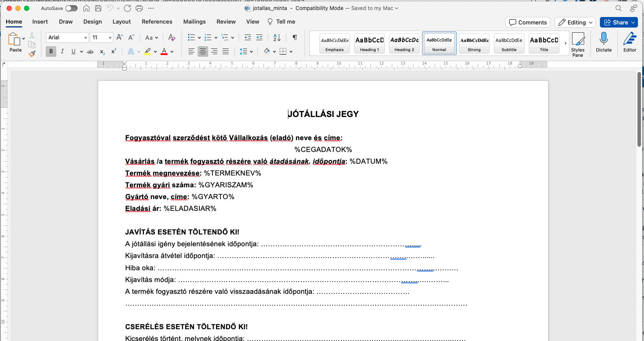Apply the Title style
The width and height of the screenshot is (644, 341).
coord(544,43)
